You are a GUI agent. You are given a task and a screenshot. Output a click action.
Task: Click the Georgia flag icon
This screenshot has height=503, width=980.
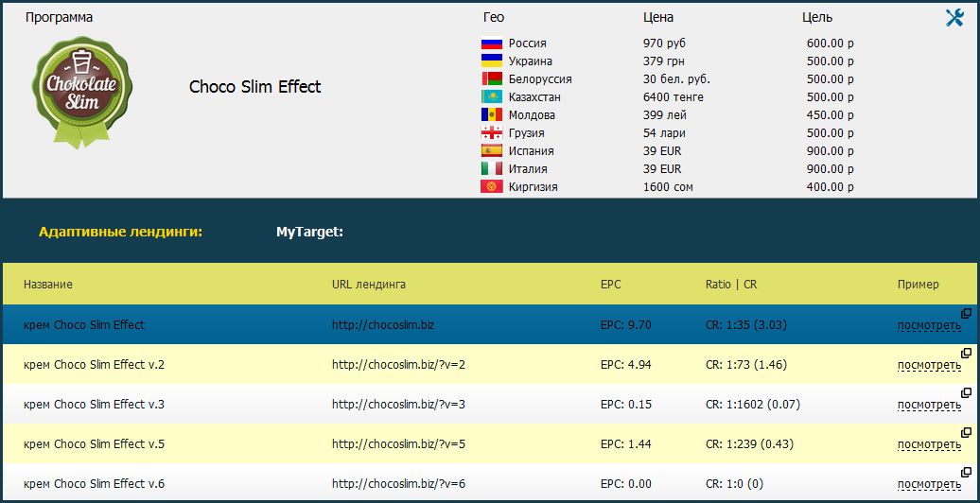492,133
